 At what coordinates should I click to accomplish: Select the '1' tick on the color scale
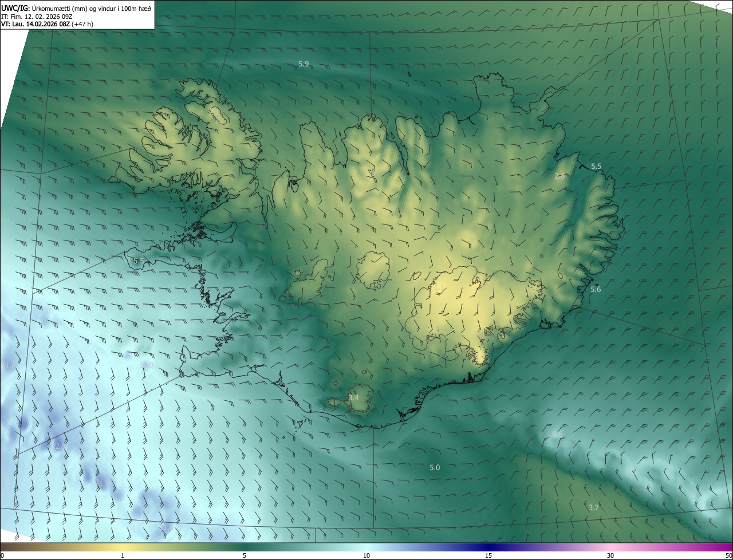coord(123,556)
